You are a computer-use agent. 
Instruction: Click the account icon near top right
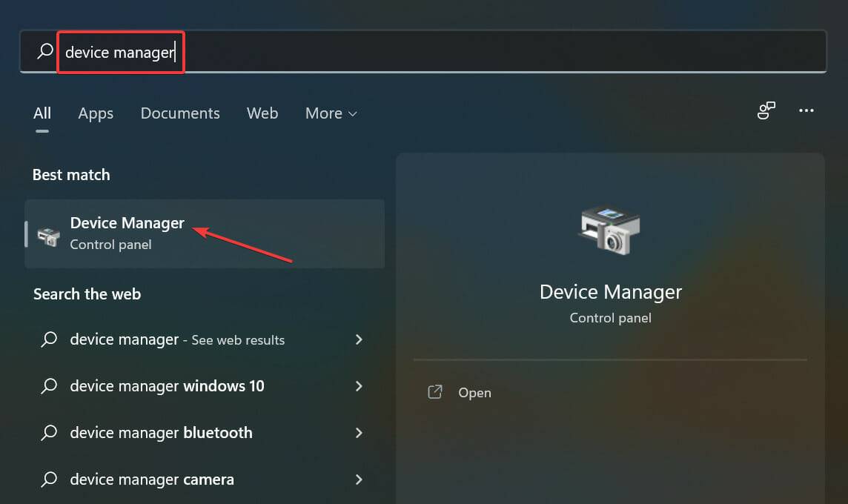766,110
